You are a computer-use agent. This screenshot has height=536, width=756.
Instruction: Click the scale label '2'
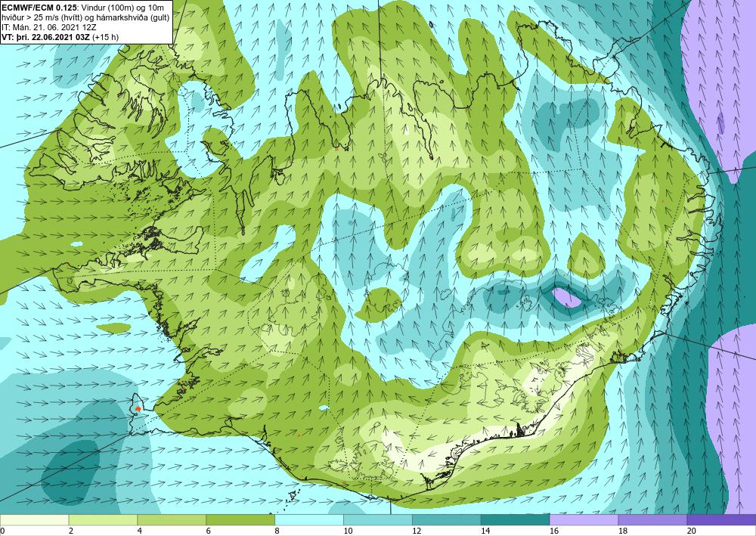(x=71, y=531)
